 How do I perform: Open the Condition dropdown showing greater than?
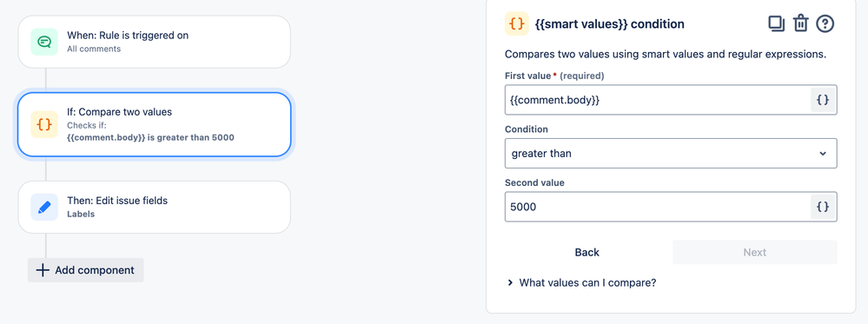(671, 154)
